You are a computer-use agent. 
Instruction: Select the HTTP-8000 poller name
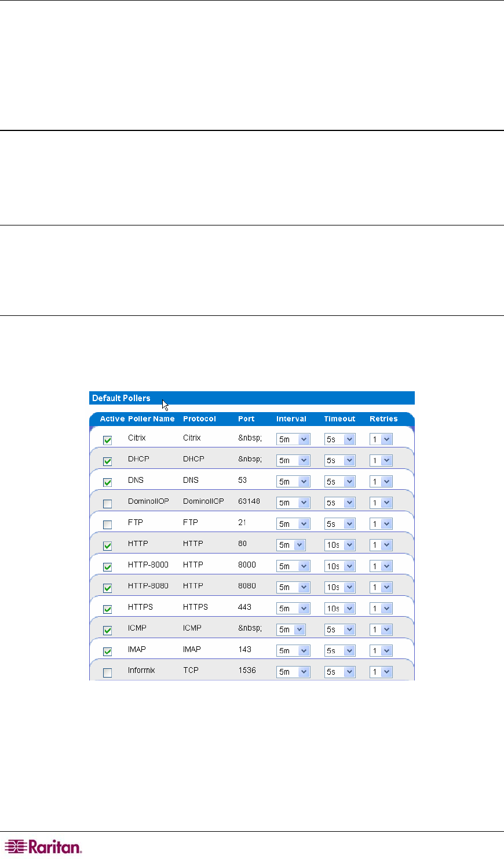[148, 565]
